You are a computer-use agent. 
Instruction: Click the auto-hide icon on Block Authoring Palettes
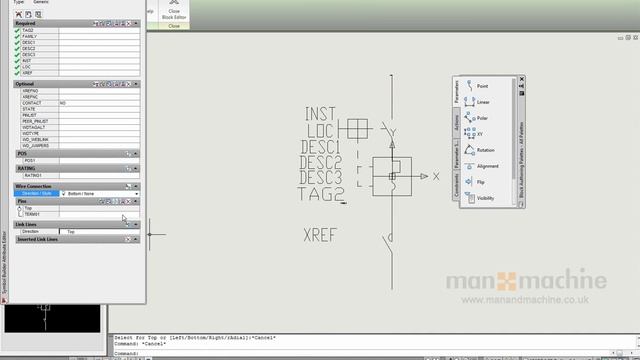[522, 86]
